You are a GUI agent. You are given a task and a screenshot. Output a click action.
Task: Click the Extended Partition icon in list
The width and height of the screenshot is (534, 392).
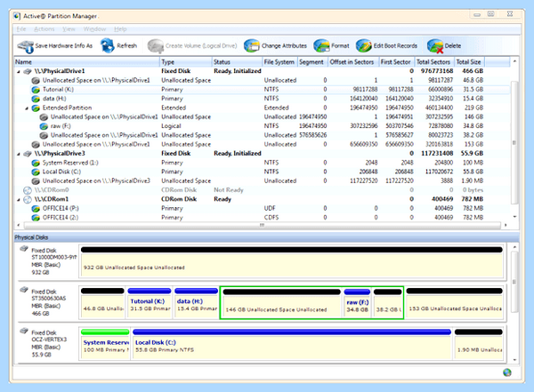click(x=36, y=108)
